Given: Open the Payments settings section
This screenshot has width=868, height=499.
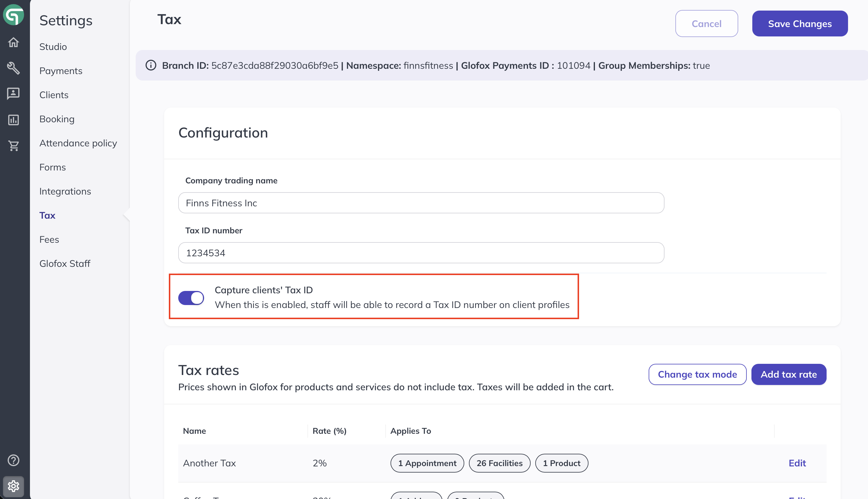Looking at the screenshot, I should tap(60, 71).
